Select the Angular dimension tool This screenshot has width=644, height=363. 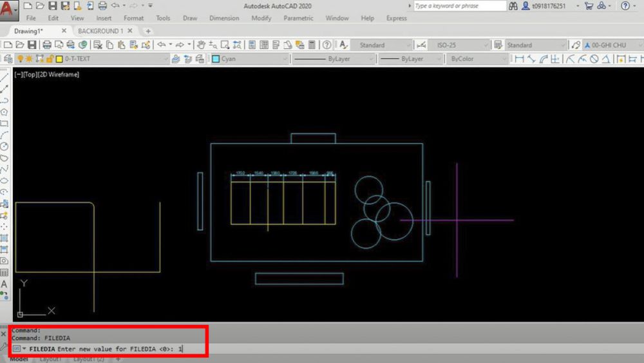(606, 59)
